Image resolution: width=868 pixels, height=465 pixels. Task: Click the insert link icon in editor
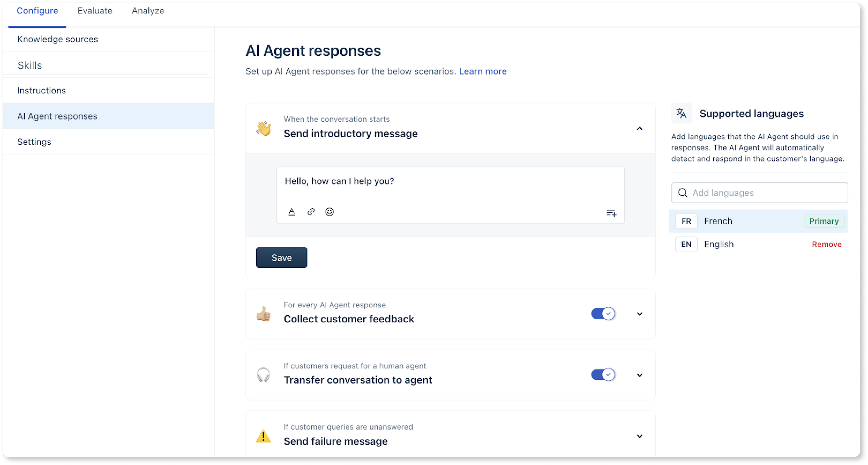tap(311, 212)
